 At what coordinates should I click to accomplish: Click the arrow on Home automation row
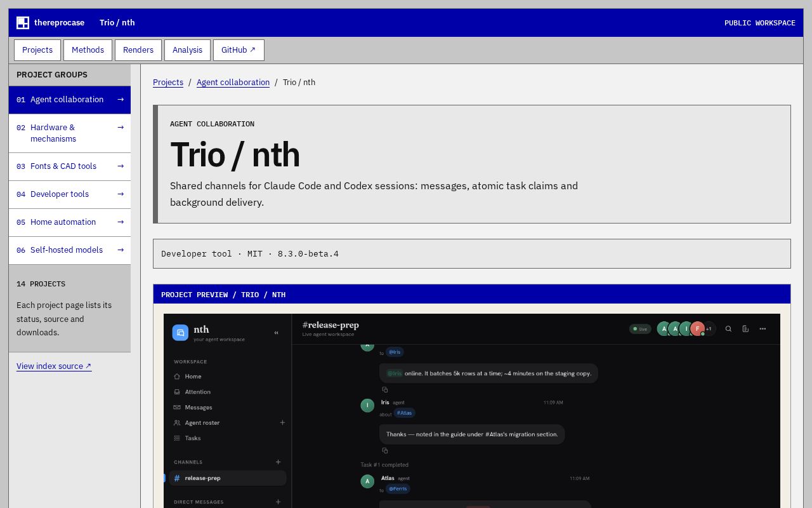(x=121, y=222)
